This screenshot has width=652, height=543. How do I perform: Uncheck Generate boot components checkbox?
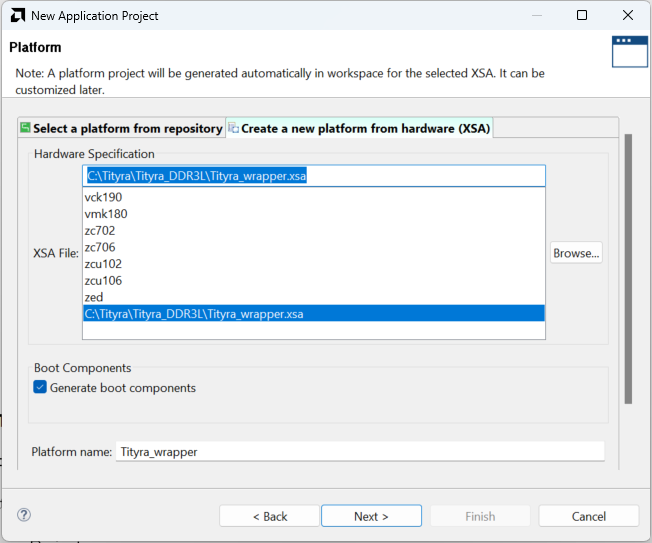[x=40, y=388]
